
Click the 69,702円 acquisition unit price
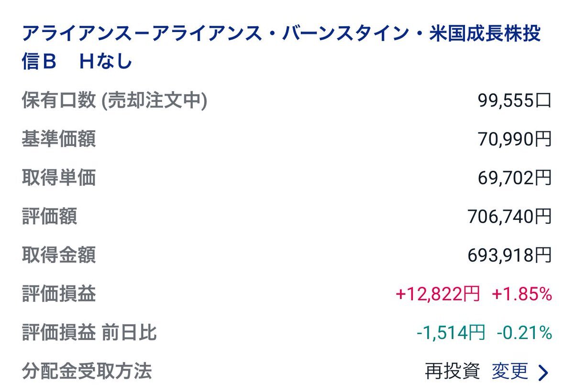tap(515, 178)
